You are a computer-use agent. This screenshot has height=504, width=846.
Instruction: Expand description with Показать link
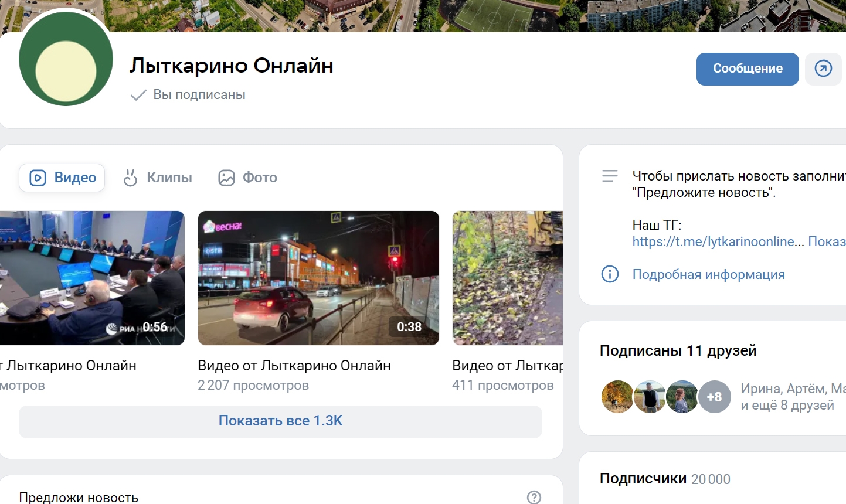click(827, 241)
